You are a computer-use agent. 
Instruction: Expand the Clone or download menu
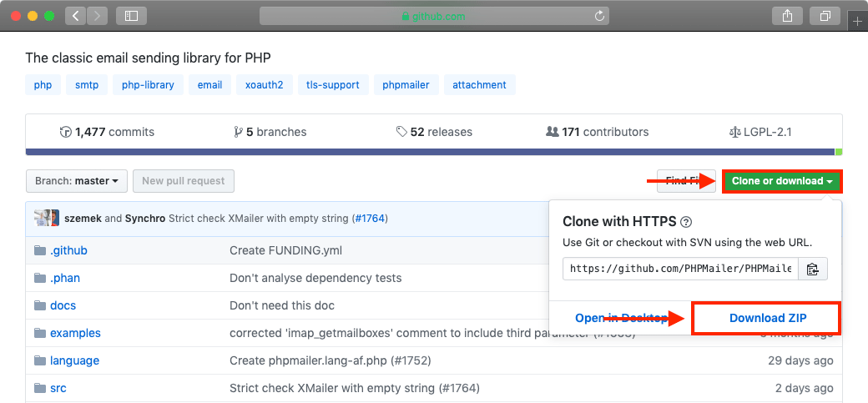[x=782, y=181]
